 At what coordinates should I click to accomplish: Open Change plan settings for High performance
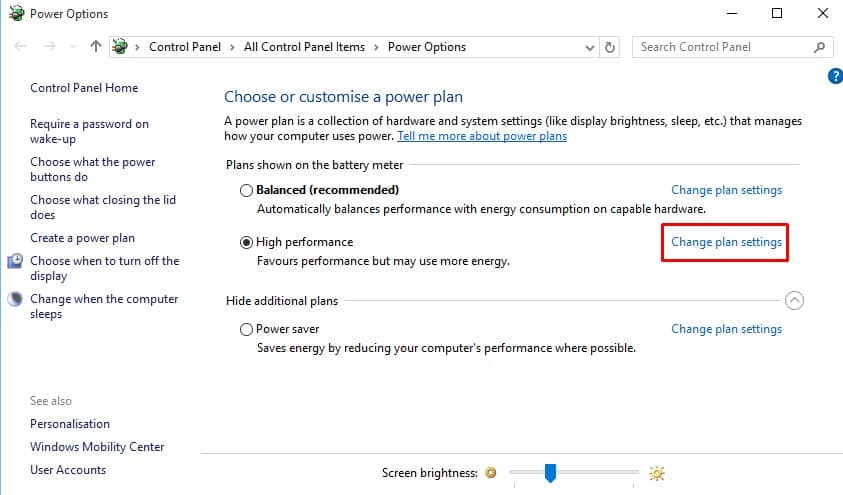(x=726, y=242)
